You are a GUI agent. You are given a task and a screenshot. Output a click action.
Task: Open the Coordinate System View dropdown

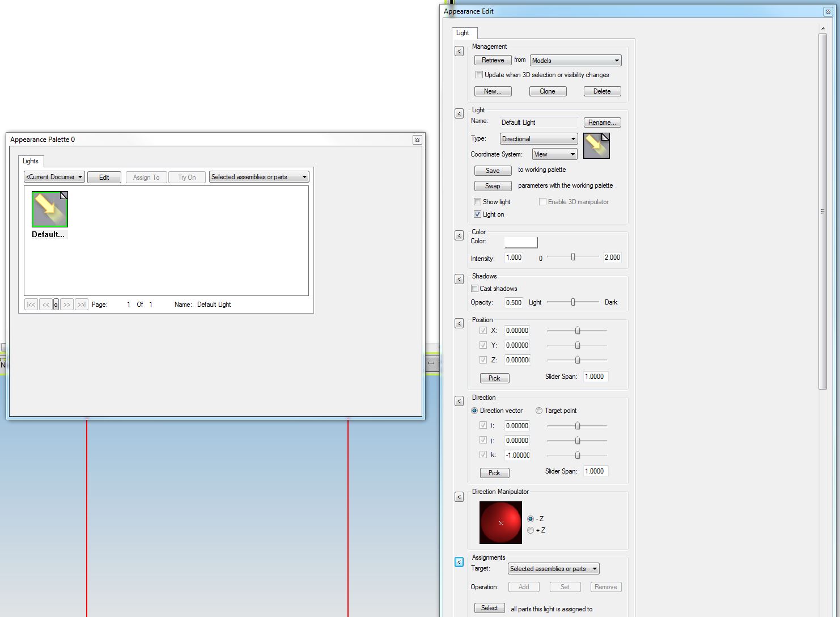pos(554,154)
